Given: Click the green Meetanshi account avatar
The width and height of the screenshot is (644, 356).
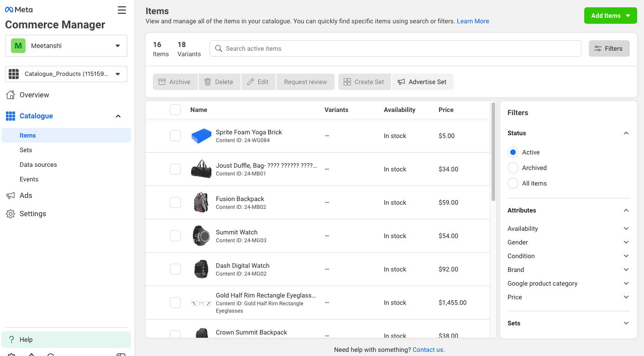Looking at the screenshot, I should click(18, 46).
